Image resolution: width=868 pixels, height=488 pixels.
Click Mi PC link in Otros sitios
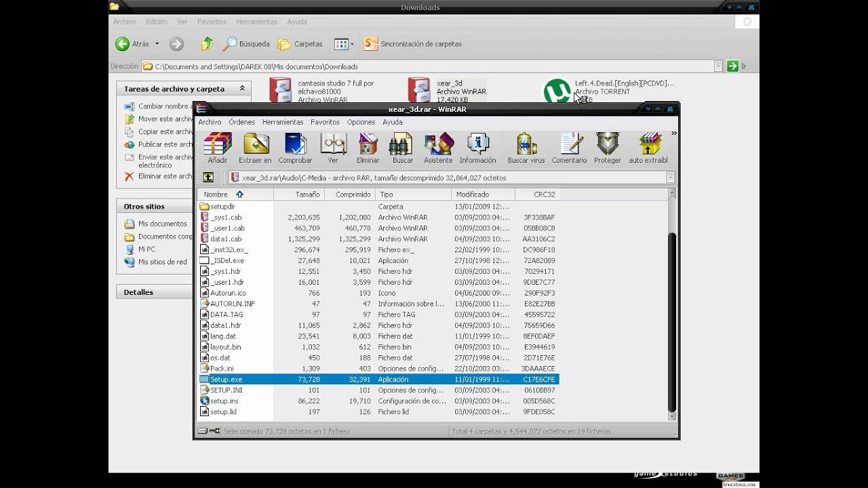147,249
